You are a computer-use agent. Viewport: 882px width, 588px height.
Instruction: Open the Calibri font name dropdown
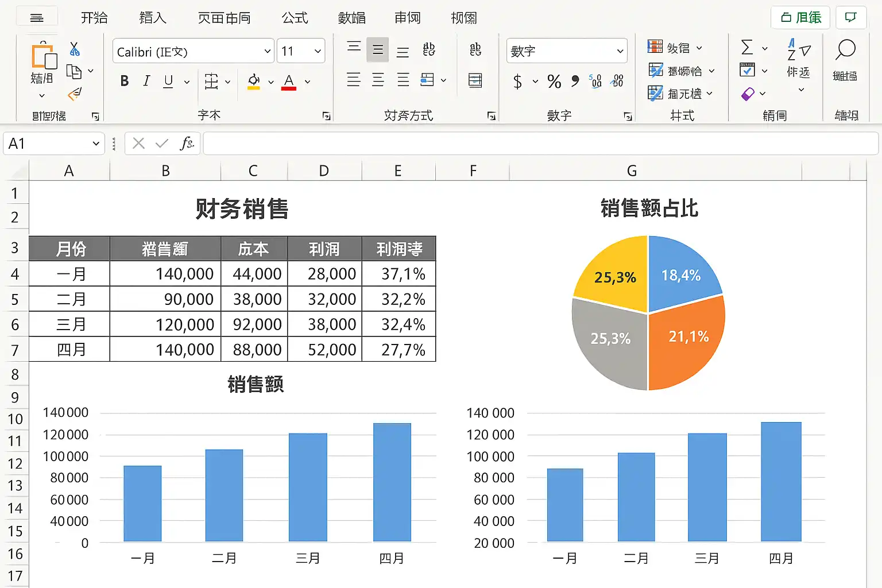coord(267,52)
